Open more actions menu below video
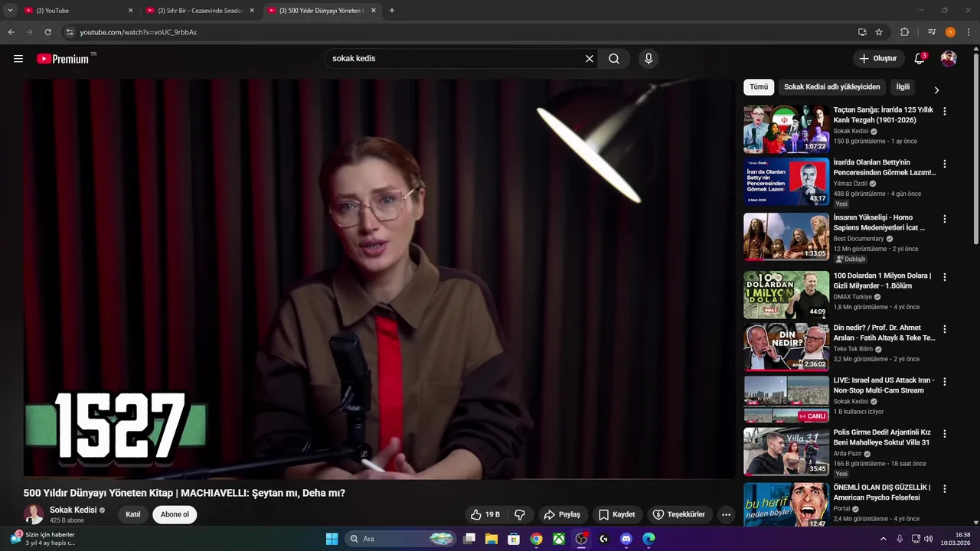The image size is (980, 551). tap(726, 515)
